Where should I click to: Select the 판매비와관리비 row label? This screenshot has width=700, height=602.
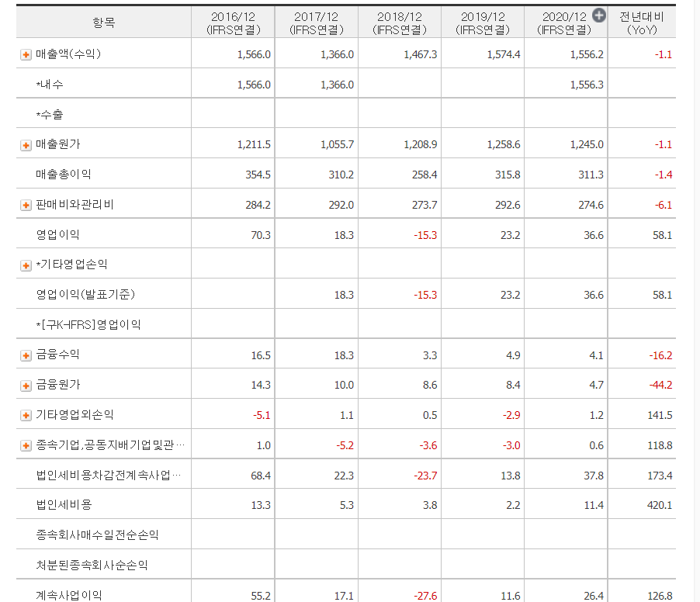tap(75, 204)
